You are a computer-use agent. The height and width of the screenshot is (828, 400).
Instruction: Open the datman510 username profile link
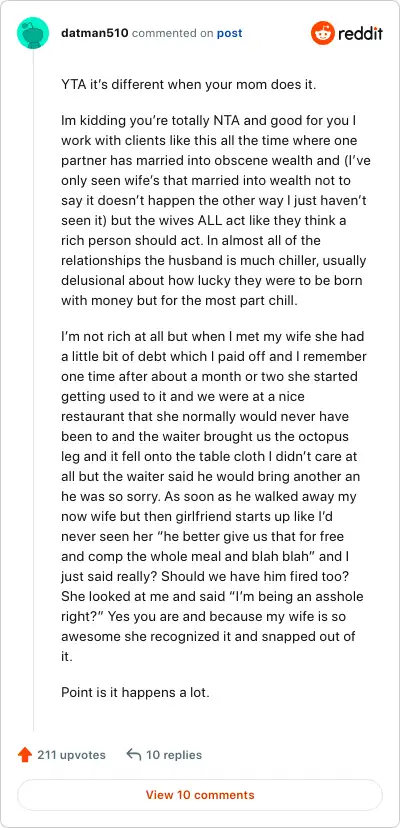95,33
